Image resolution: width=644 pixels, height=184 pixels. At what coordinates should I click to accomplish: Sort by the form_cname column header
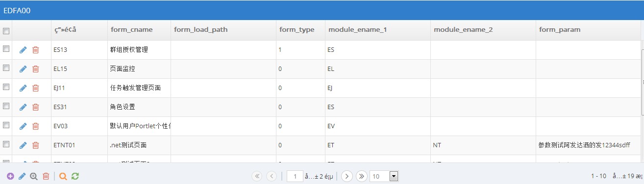(132, 30)
